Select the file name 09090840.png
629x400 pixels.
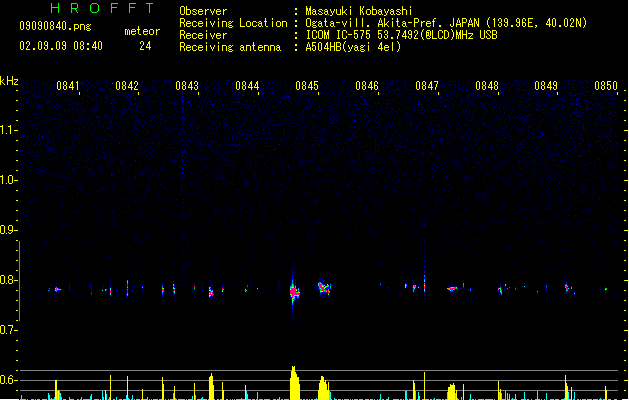[55, 26]
